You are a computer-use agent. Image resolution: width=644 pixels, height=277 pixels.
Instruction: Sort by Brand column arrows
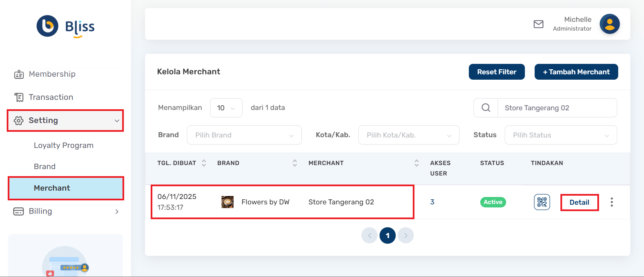click(x=295, y=163)
